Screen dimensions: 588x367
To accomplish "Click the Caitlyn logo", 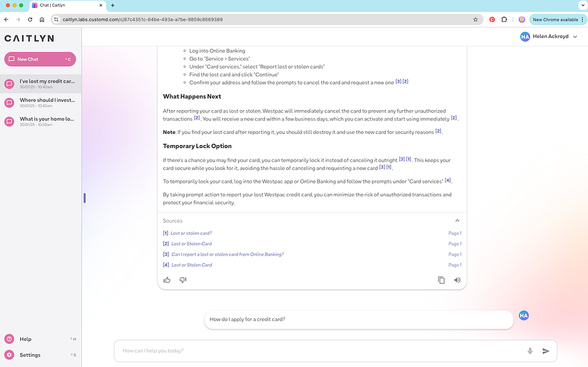I will pos(29,39).
